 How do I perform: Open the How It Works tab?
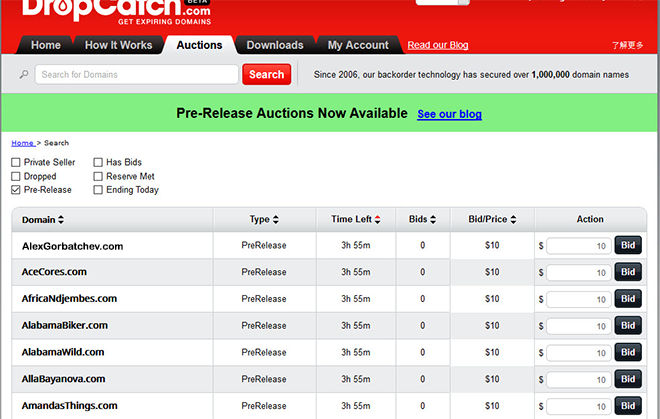pos(118,45)
